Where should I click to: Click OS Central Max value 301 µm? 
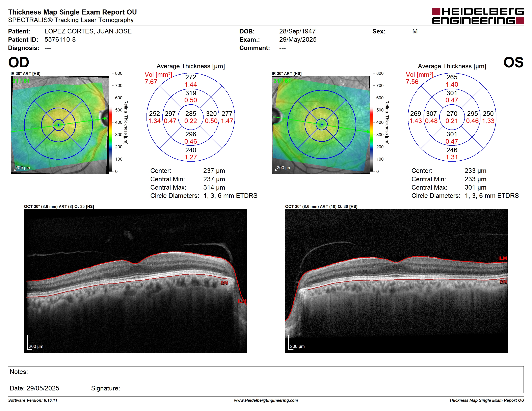tap(475, 188)
